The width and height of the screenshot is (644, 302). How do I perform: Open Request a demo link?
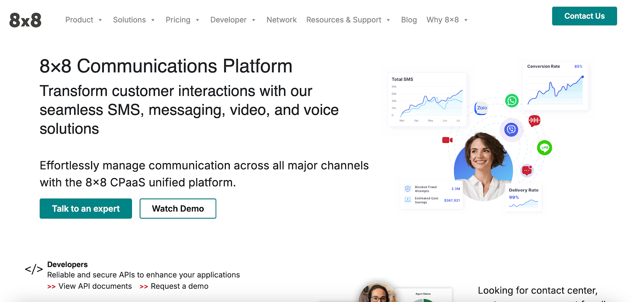coord(180,286)
